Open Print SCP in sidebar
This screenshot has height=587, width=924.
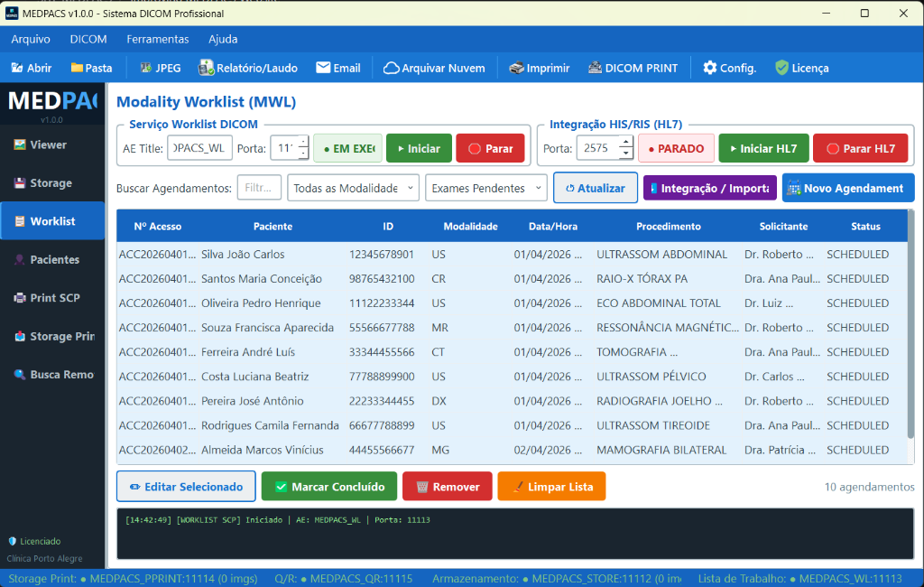[52, 298]
